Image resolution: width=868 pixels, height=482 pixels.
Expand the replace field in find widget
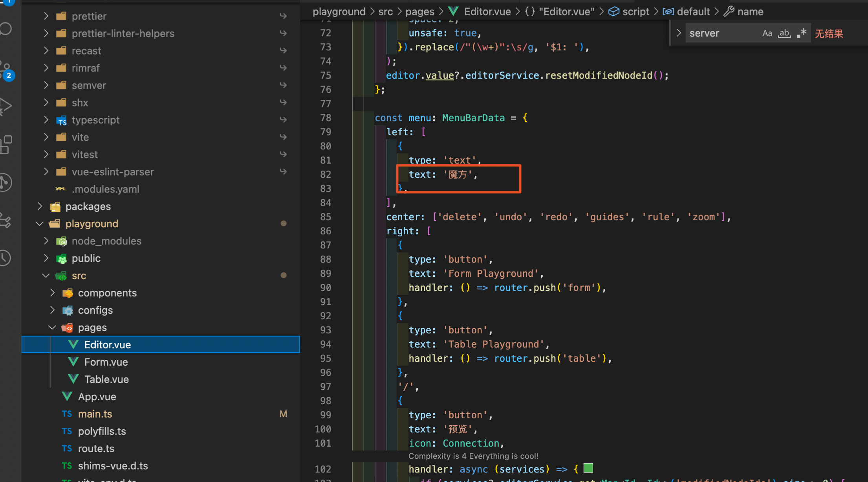678,33
